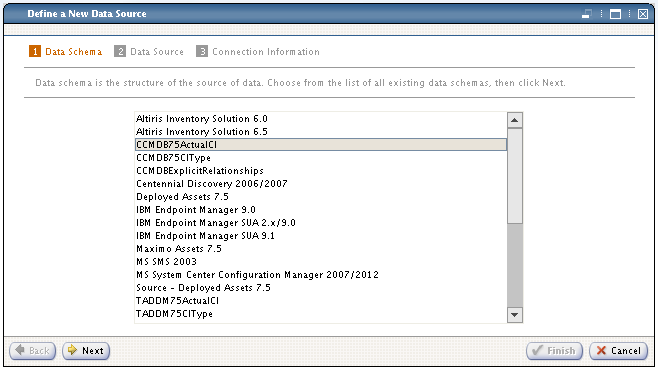Select Centennial Discovery 2006/2007
658x370 pixels.
coord(321,184)
